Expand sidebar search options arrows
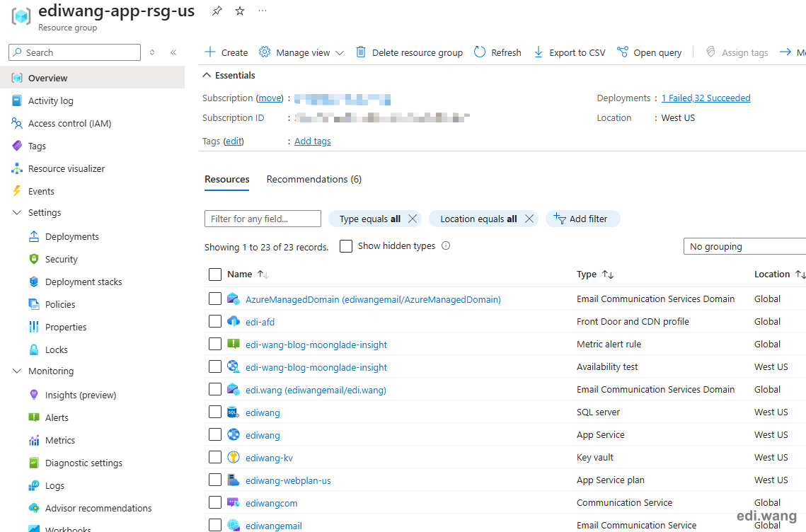Image resolution: width=806 pixels, height=532 pixels. pyautogui.click(x=152, y=52)
